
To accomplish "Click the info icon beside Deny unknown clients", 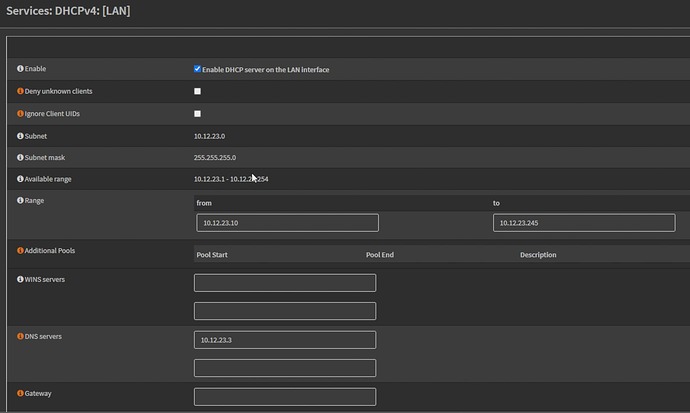I will (x=21, y=91).
